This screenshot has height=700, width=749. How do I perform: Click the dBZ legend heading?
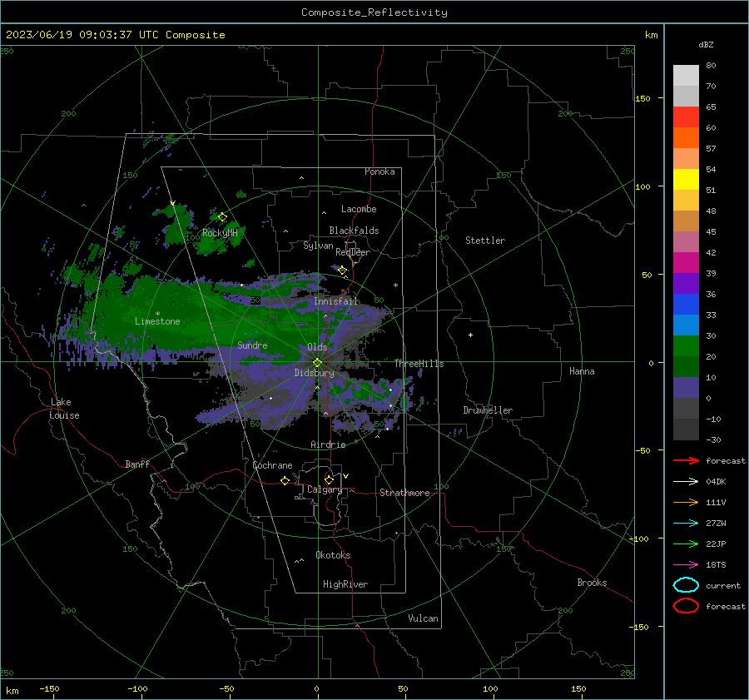(706, 44)
